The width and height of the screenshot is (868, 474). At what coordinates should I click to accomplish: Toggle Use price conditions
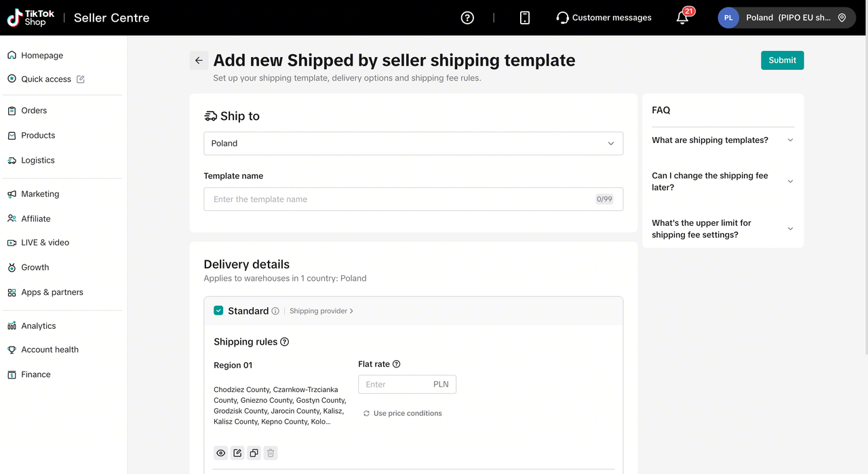[x=402, y=413]
